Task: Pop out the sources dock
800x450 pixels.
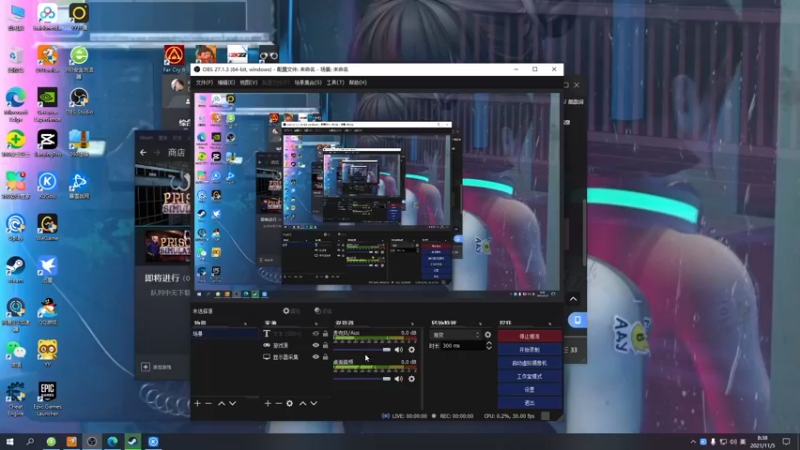Action: pyautogui.click(x=316, y=323)
